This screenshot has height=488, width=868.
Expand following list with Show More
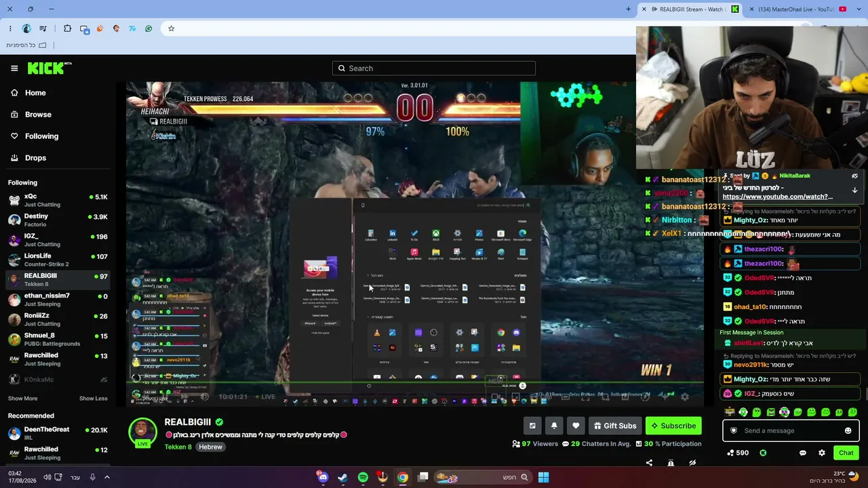click(22, 399)
